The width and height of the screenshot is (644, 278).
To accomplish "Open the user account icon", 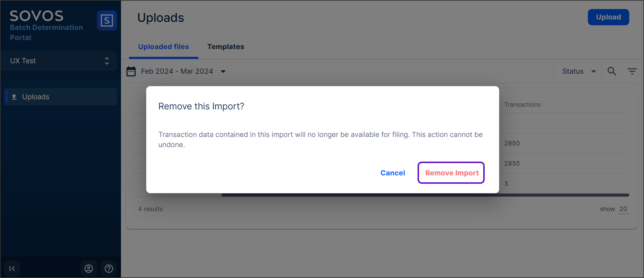I will (89, 268).
